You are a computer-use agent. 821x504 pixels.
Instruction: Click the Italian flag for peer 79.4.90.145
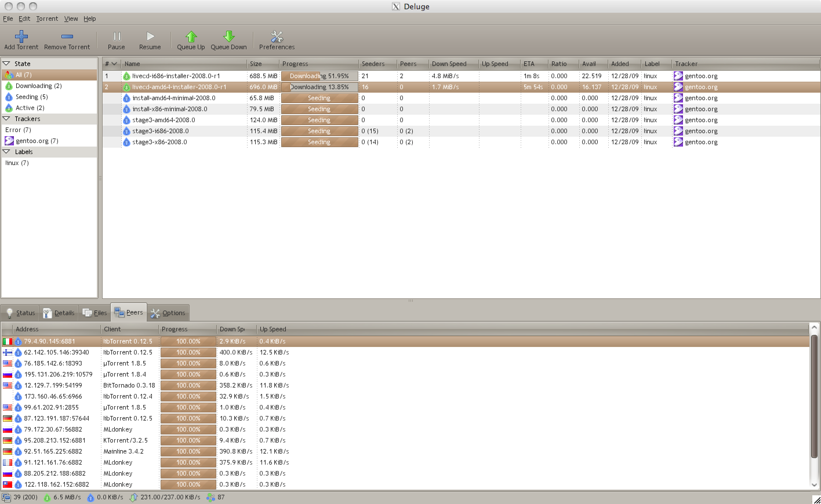pos(8,341)
